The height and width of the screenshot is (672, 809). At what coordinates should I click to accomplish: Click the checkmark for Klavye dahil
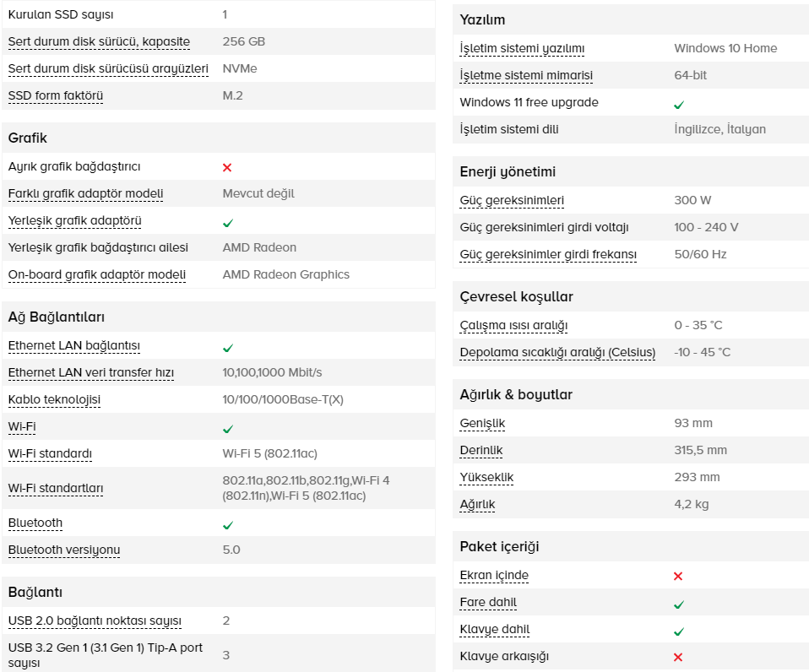pyautogui.click(x=679, y=631)
